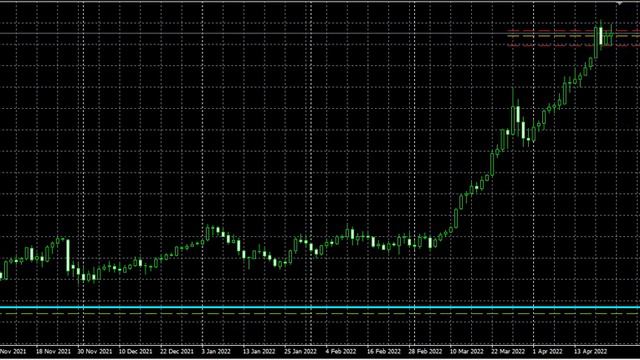Click the date label "22 Dec 2021"
The width and height of the screenshot is (640, 360).
coord(177,351)
